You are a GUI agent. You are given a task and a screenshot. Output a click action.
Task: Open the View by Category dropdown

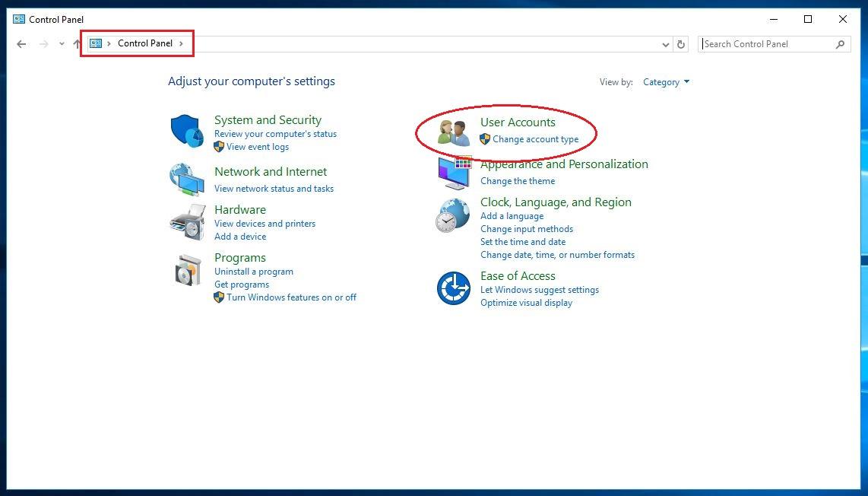pos(666,82)
